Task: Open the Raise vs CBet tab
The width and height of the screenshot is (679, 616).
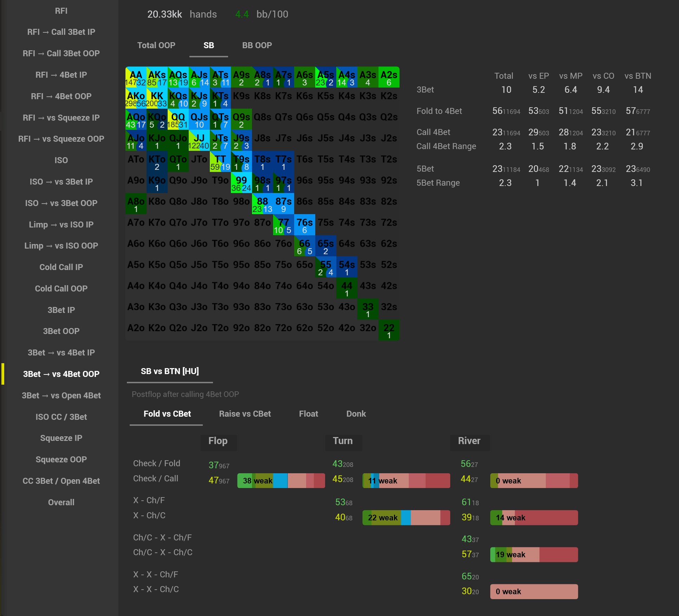Action: 245,414
